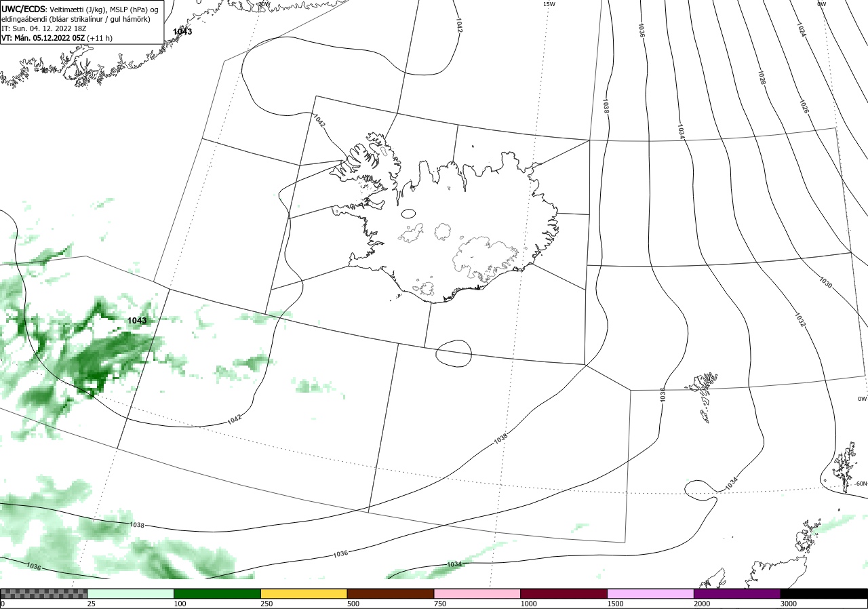Viewport: 868px width, 609px height.
Task: Click the small closed isobar oval south of Iceland
Action: 454,353
